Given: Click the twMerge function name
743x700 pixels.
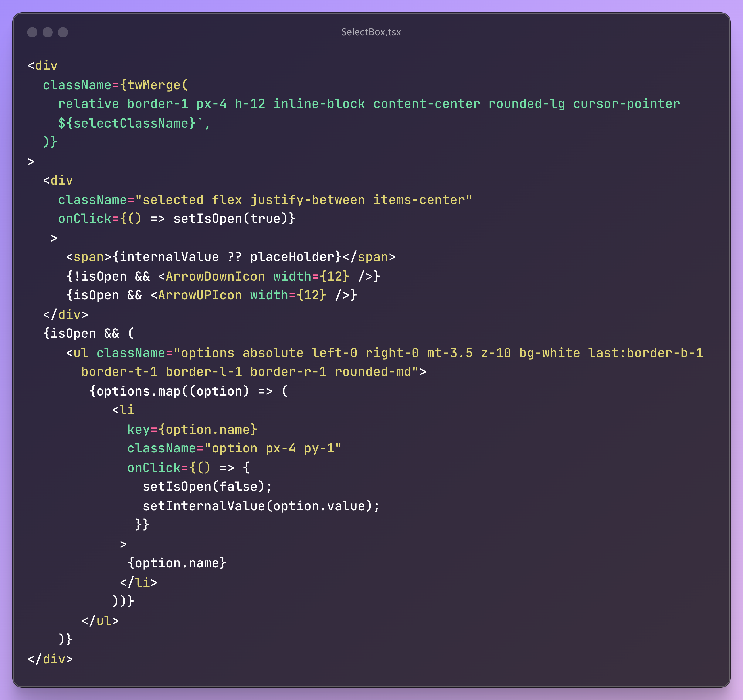Looking at the screenshot, I should click(154, 85).
